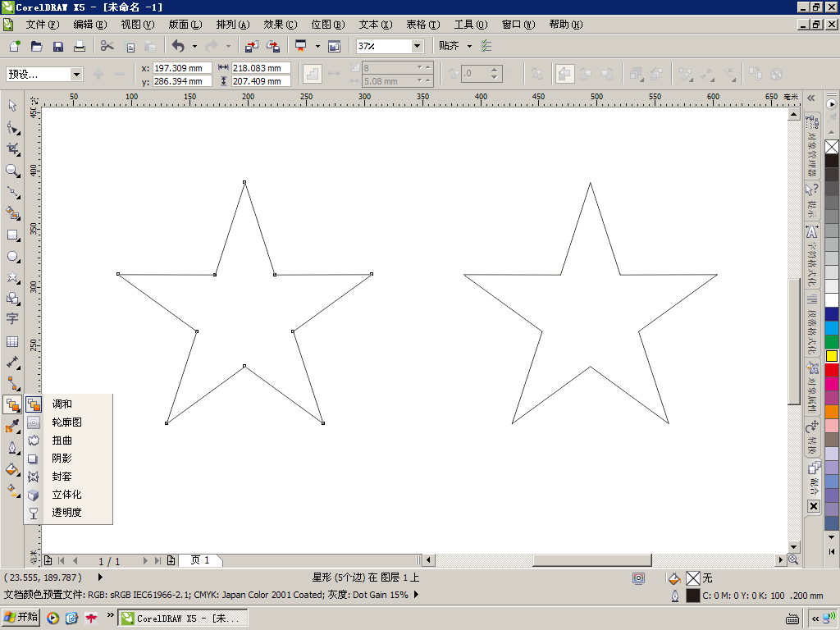Open application launcher dropdown arrow
The width and height of the screenshot is (840, 630).
317,46
